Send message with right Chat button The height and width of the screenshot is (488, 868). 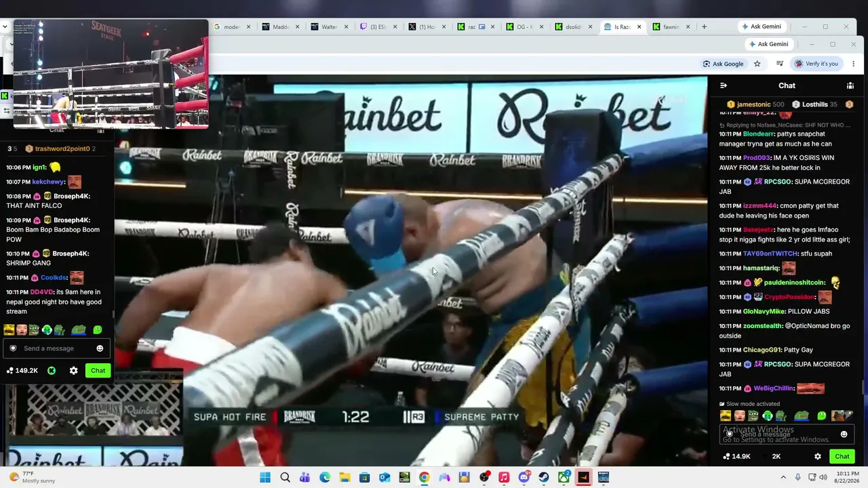pyautogui.click(x=842, y=456)
